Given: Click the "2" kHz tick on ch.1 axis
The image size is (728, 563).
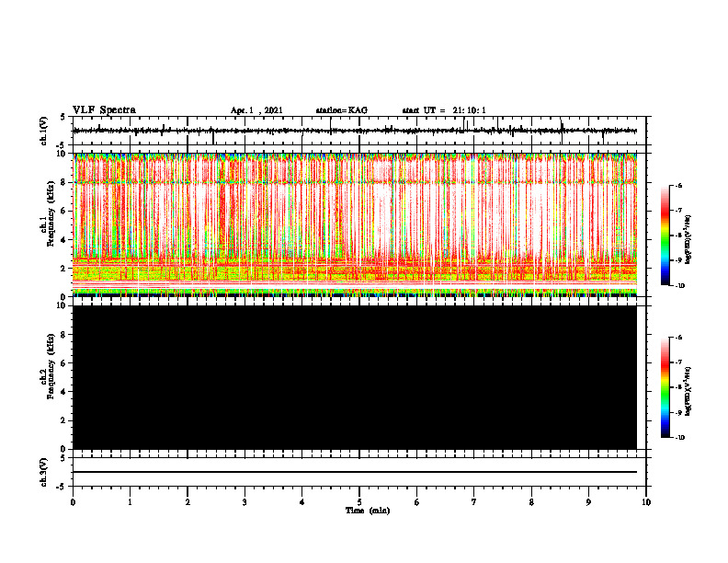Looking at the screenshot, I should 64,268.
